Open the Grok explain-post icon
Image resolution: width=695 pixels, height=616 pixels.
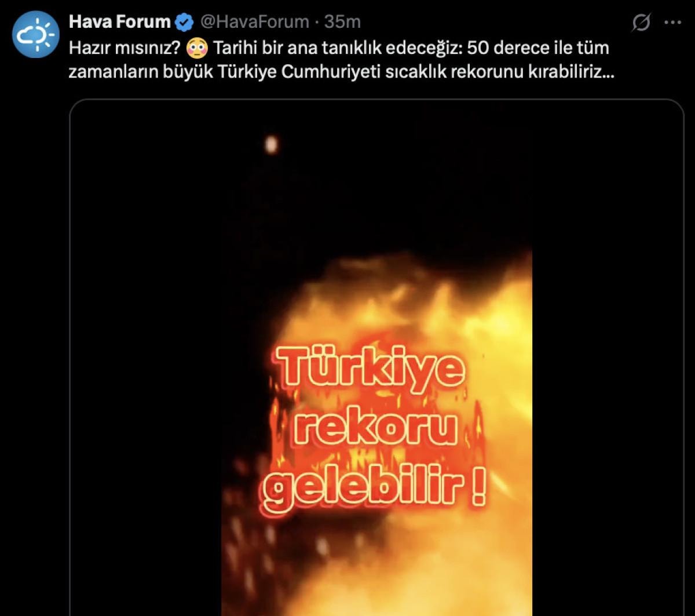coord(640,23)
